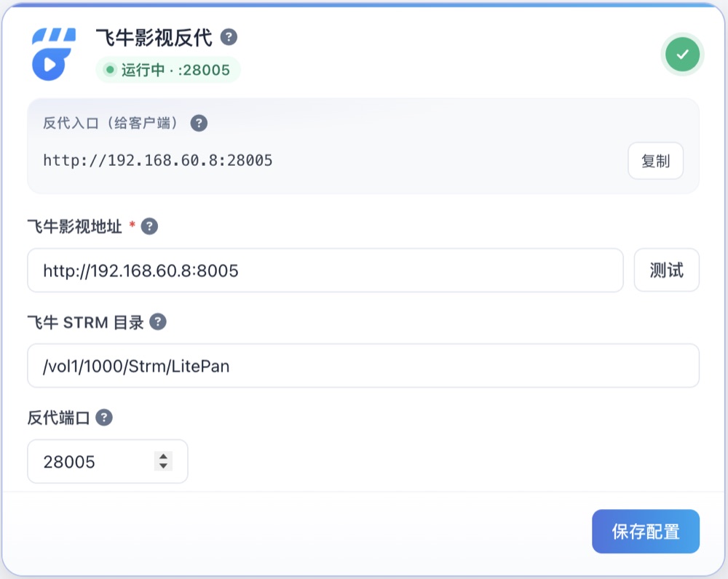The width and height of the screenshot is (728, 579).
Task: Click the 保存配置 button
Action: (645, 531)
